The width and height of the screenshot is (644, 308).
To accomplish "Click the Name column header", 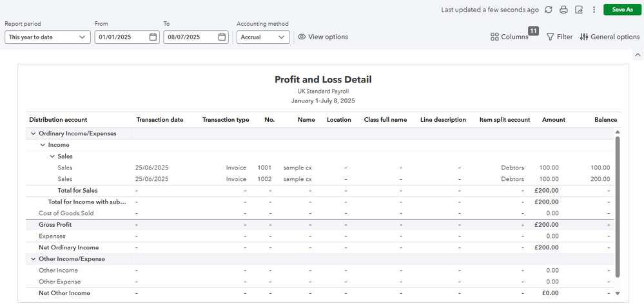I will pos(306,120).
